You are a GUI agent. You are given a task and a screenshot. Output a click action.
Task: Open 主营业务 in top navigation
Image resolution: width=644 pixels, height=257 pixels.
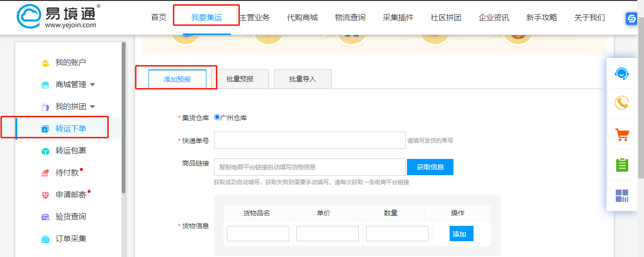point(254,18)
